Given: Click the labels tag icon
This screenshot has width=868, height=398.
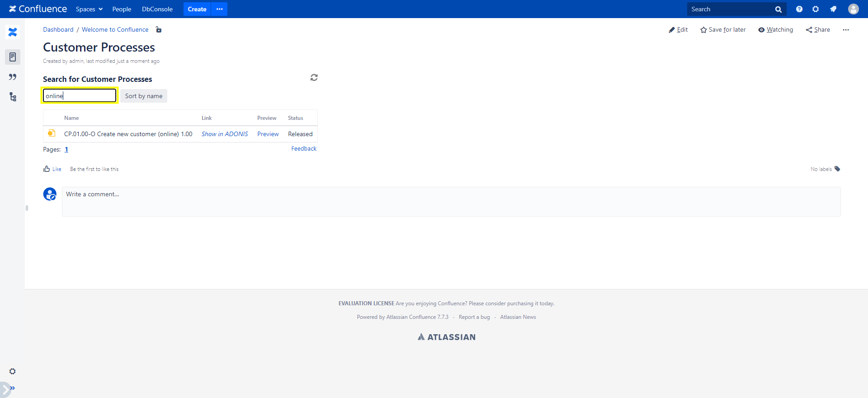Looking at the screenshot, I should [x=837, y=169].
